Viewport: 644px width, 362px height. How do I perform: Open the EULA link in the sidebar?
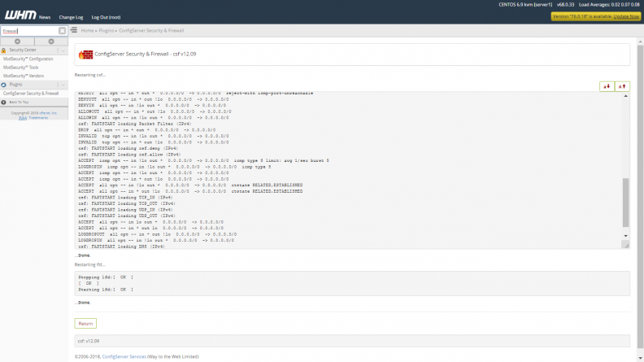point(23,117)
